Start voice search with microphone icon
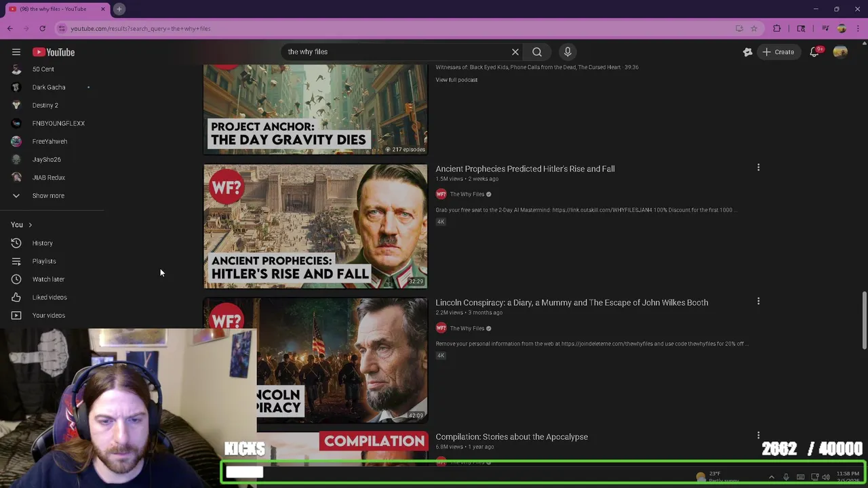Viewport: 868px width, 488px height. click(568, 52)
